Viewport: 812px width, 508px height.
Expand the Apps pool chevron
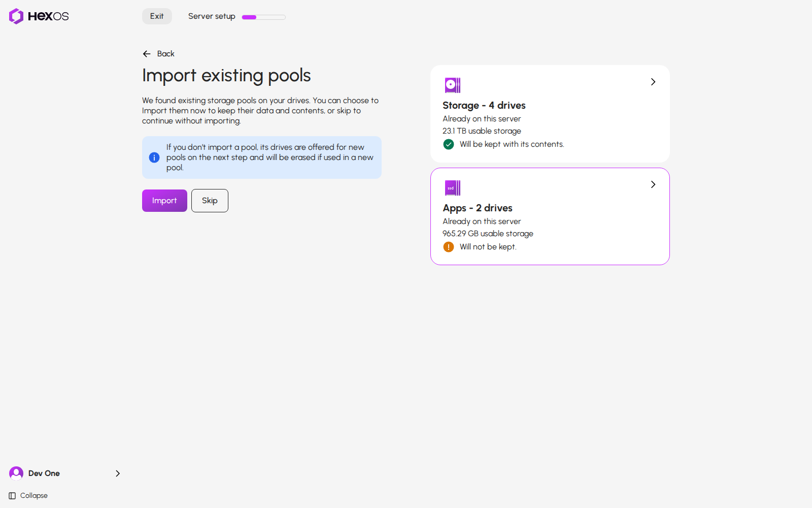[653, 184]
